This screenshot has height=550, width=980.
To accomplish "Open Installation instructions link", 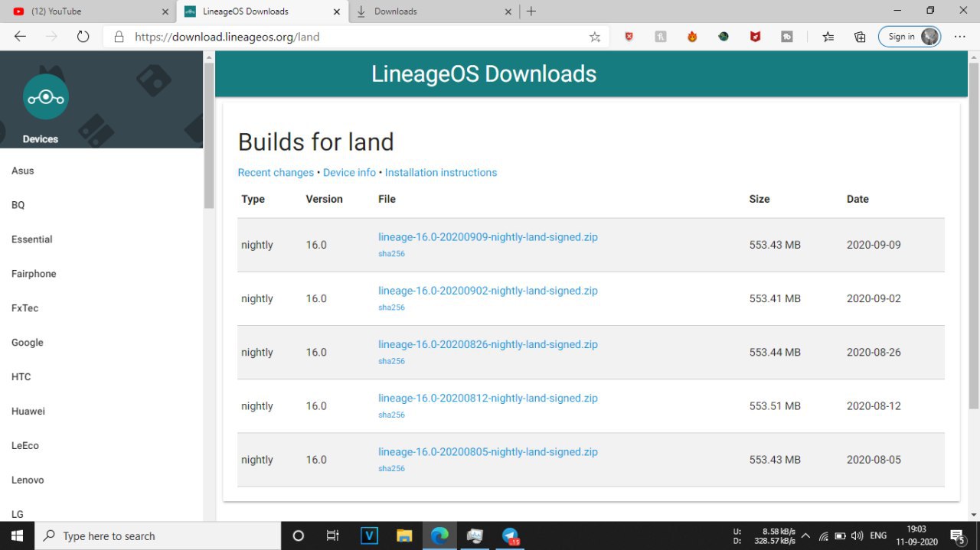I will (x=441, y=173).
